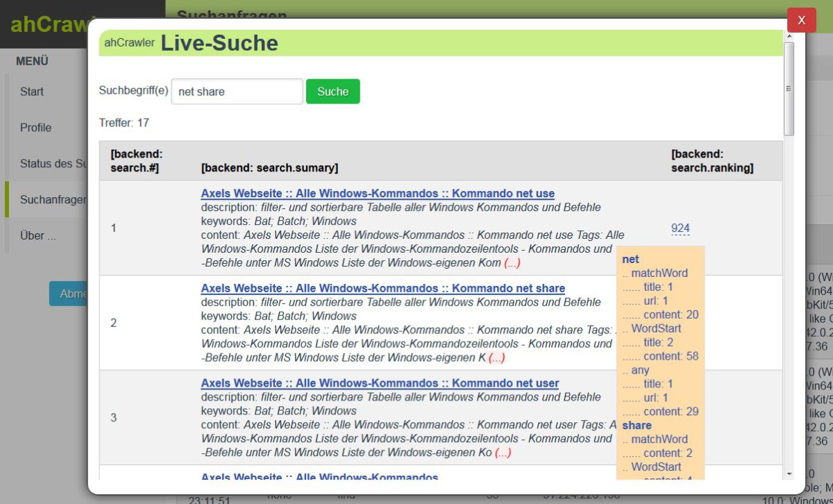Click the scrollbar down arrow in the dialog
This screenshot has width=833, height=504.
click(x=789, y=473)
